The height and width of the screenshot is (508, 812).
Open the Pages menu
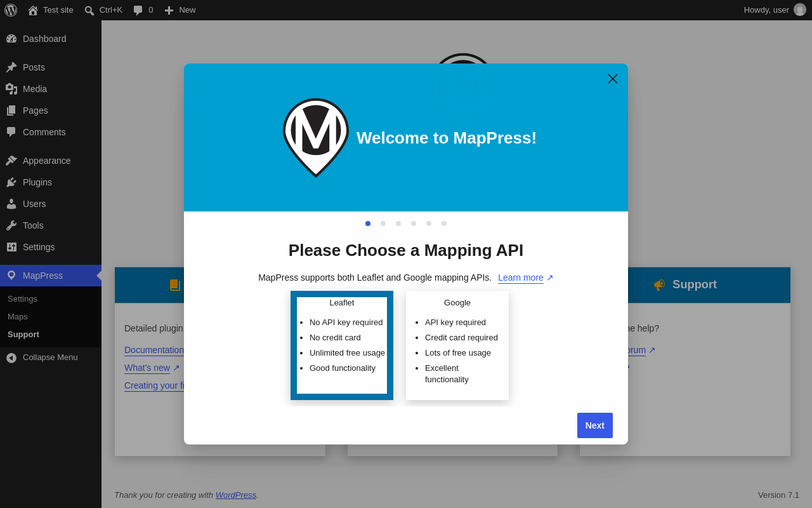(x=51, y=110)
